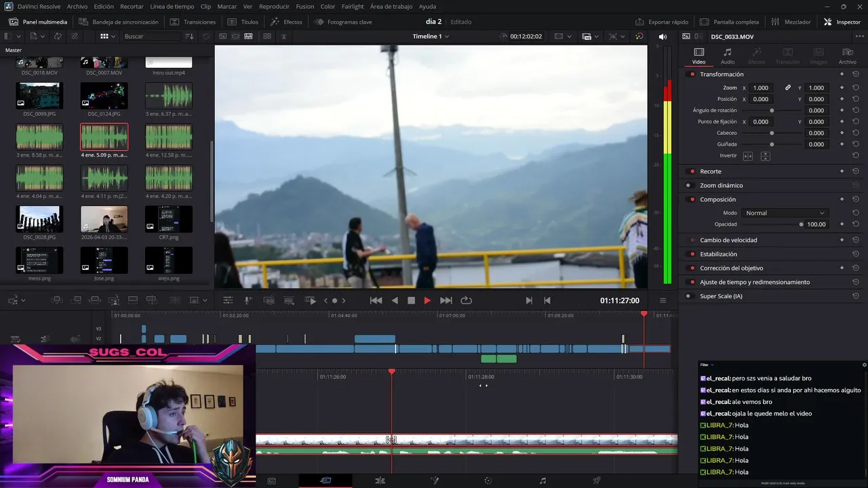Image resolution: width=868 pixels, height=488 pixels.
Task: Open the Área de trabajo menu
Action: (x=391, y=6)
